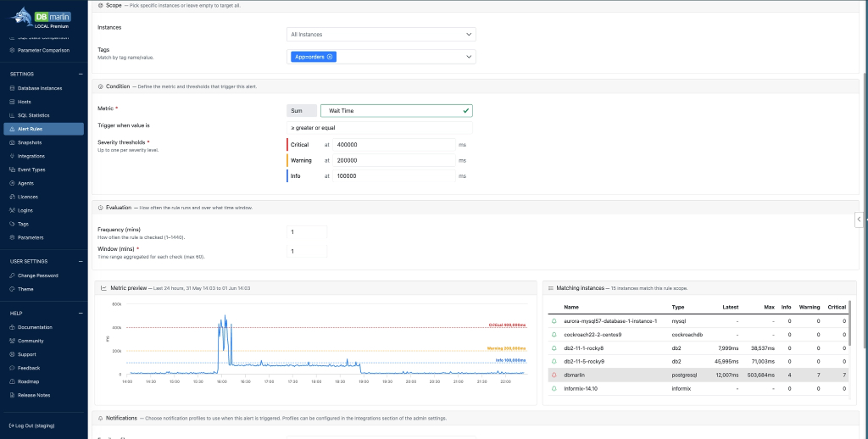The width and height of the screenshot is (868, 439).
Task: Click the Licences sidebar icon
Action: point(12,197)
